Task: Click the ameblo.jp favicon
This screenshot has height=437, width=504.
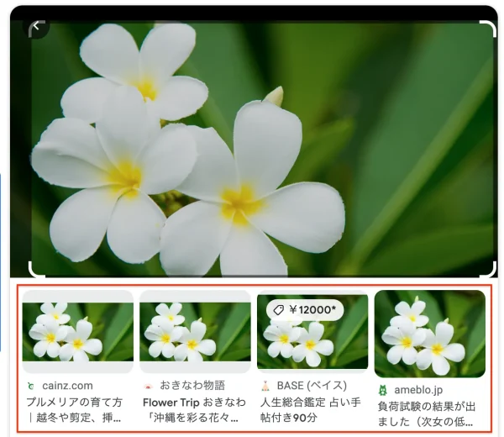Action: [x=382, y=391]
